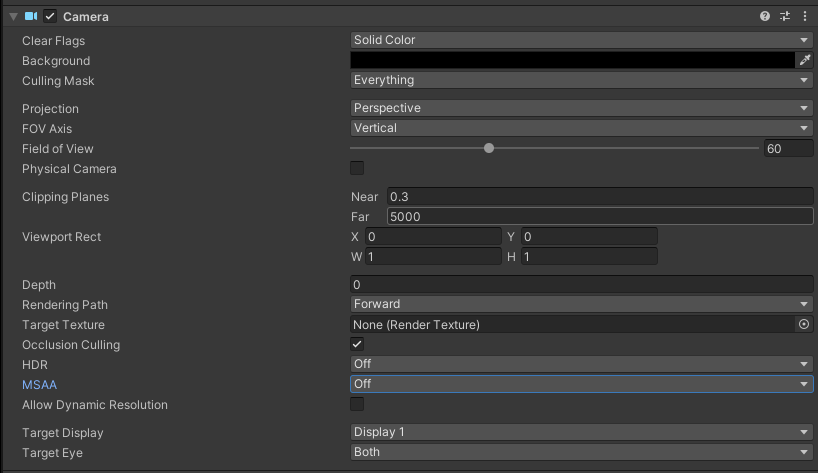Click the Depth property label
818x473 pixels.
tap(39, 285)
